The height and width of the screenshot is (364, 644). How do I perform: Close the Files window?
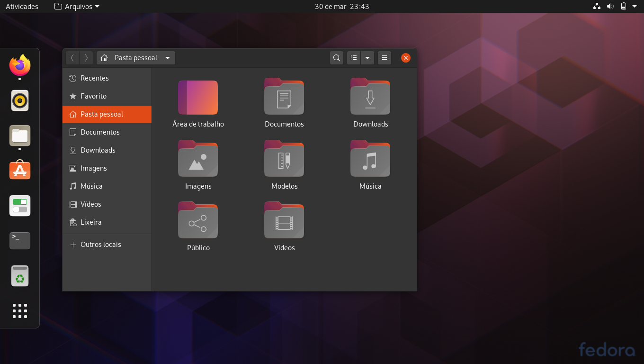pos(406,58)
